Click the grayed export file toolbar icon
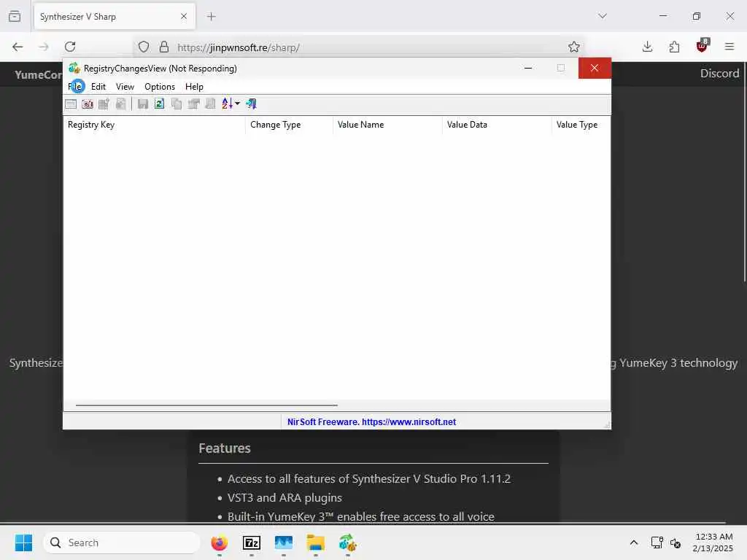This screenshot has height=560, width=747. [x=120, y=104]
